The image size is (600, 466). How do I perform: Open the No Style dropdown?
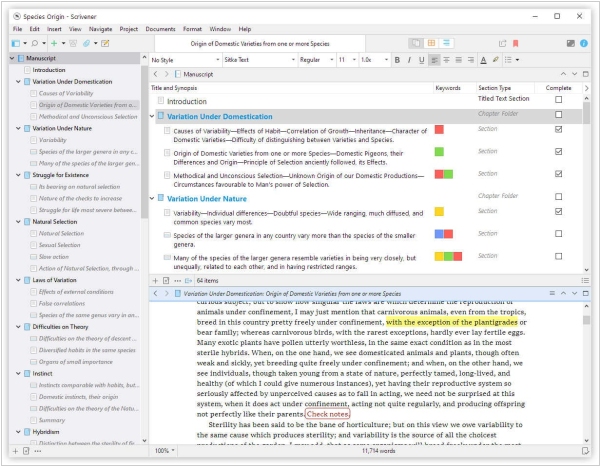coord(185,60)
